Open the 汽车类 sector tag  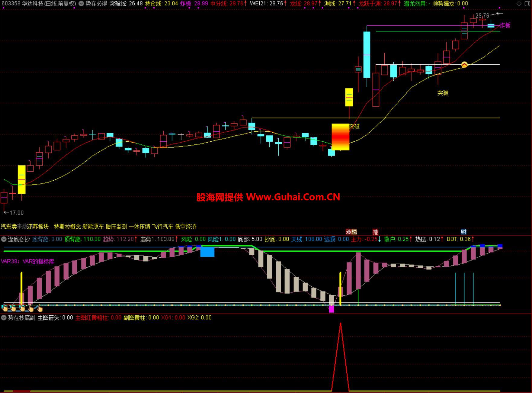[9, 226]
